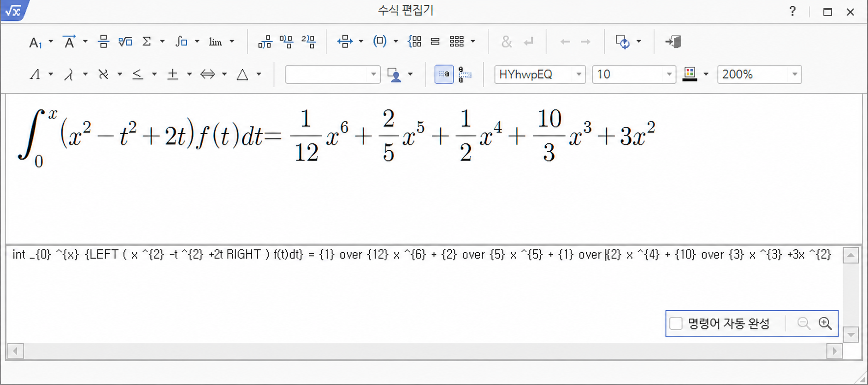Click the horizontal scroll left arrow
The height and width of the screenshot is (385, 868).
[15, 351]
